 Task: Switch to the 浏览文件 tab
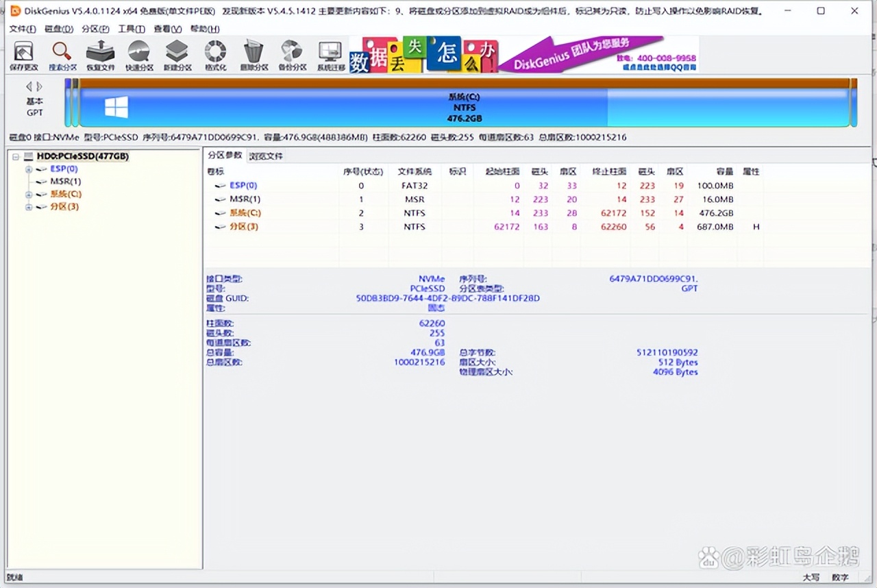pos(266,156)
